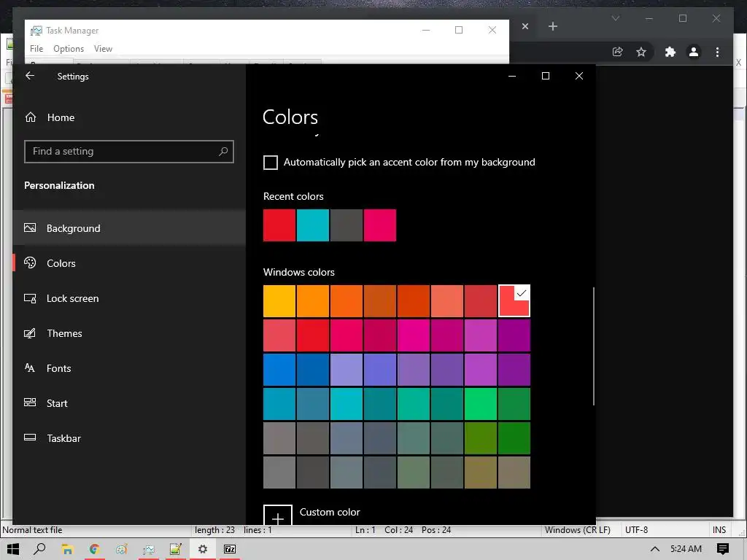Open Chrome three-dot menu
Viewport: 747px width, 560px height.
718,52
